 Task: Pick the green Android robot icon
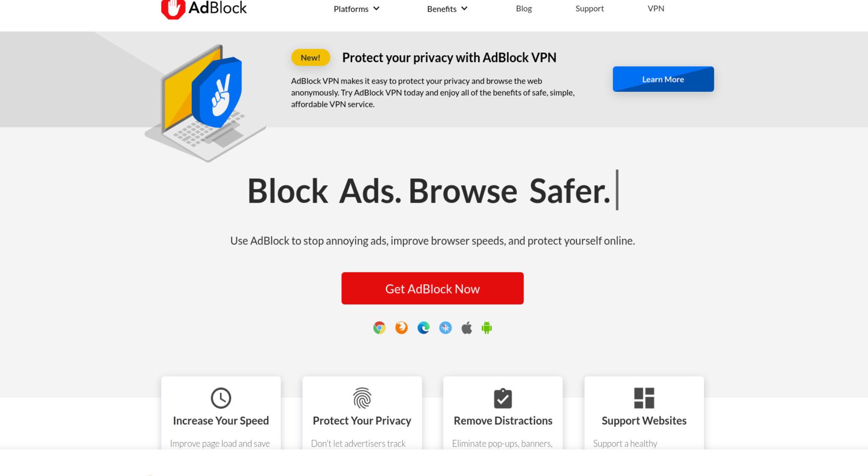[x=487, y=328]
